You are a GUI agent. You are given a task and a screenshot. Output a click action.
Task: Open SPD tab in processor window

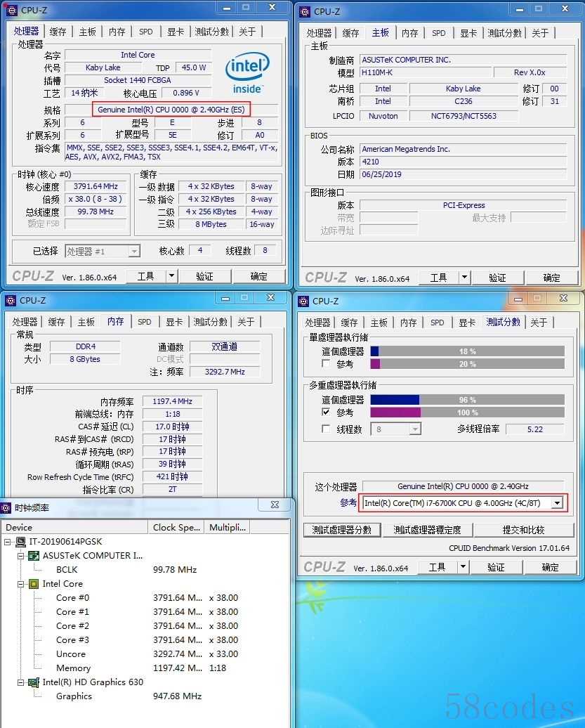tap(145, 32)
